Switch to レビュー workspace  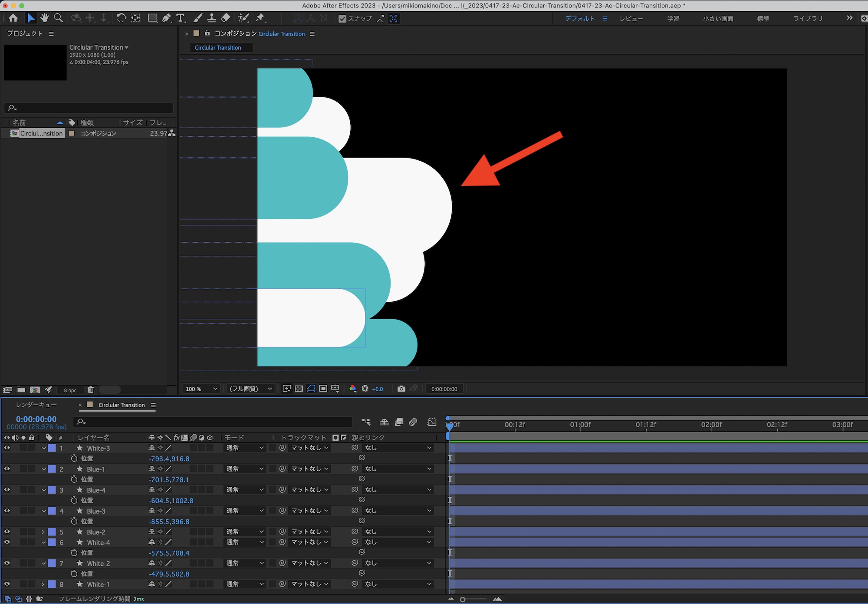pos(631,19)
